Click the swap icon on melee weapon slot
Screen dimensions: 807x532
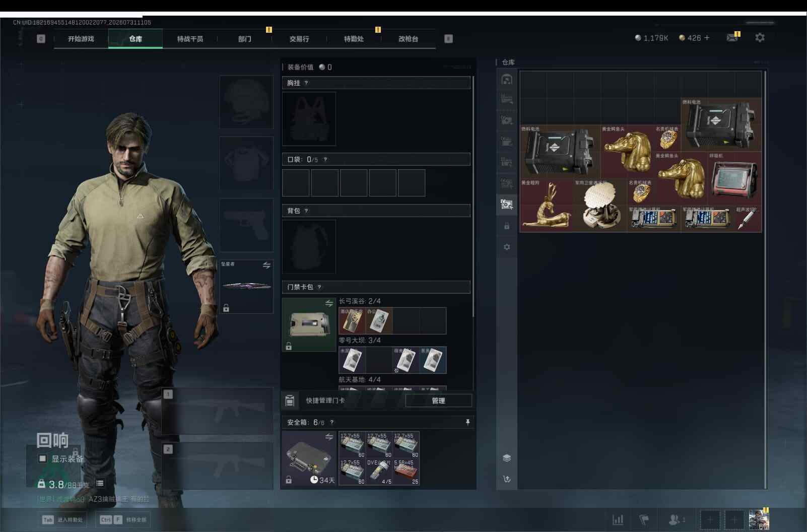[x=266, y=265]
